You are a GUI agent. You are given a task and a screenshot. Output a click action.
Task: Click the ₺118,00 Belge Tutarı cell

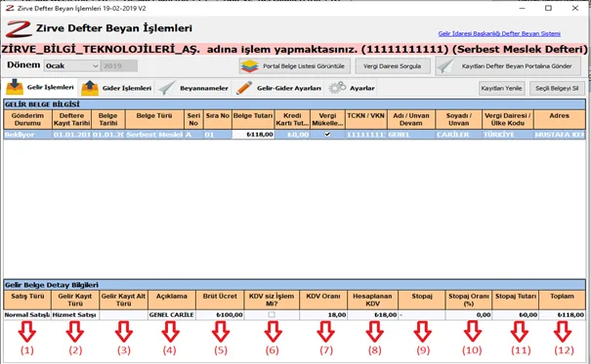253,135
